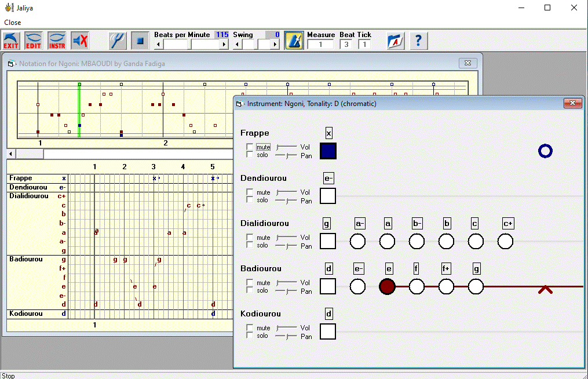This screenshot has width=588, height=379.
Task: Open the Close menu
Action: (x=13, y=23)
